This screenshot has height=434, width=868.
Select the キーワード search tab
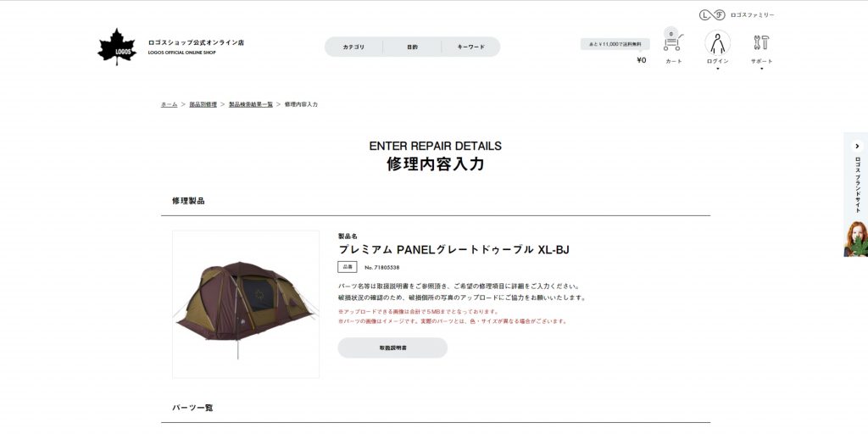pos(471,47)
